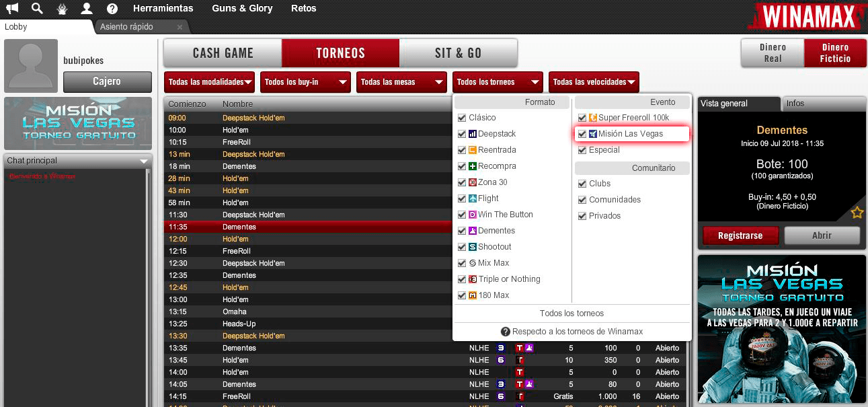Image resolution: width=868 pixels, height=407 pixels.
Task: Click the red T icon in the 13:35 Dementes row
Action: (519, 348)
